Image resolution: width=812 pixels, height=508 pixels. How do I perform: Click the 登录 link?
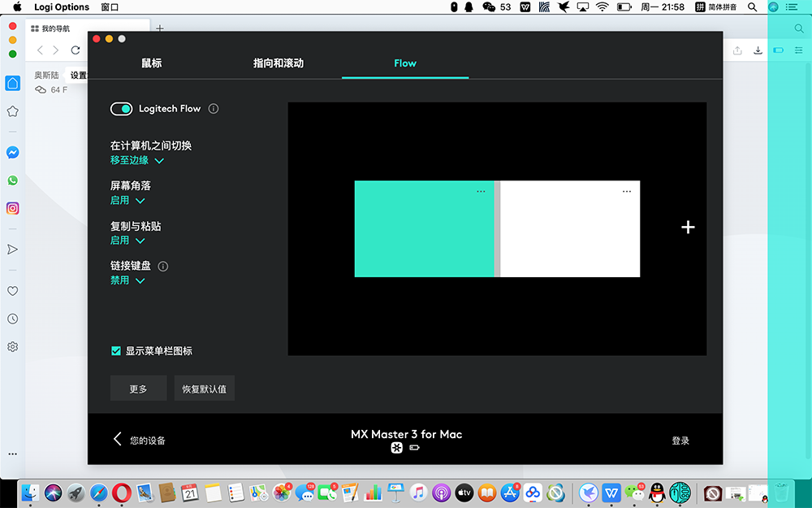(x=680, y=441)
